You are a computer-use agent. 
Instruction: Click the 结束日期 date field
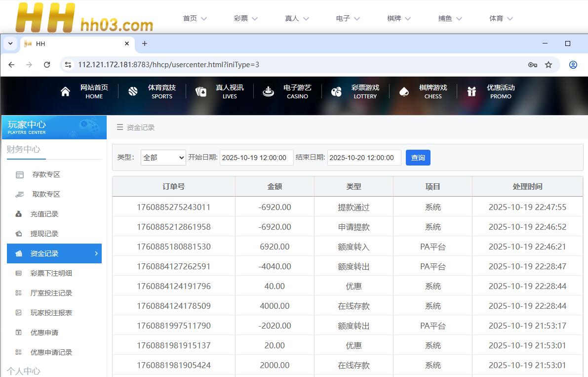[364, 158]
